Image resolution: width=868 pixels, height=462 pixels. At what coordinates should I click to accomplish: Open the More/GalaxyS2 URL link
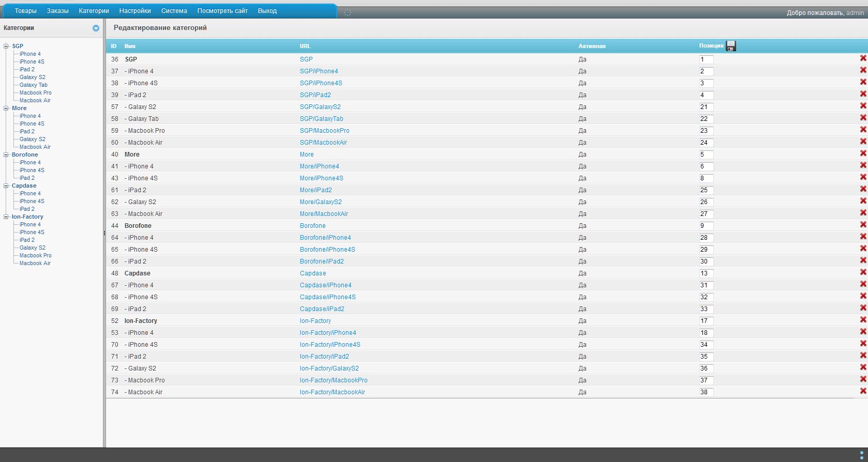click(x=321, y=202)
